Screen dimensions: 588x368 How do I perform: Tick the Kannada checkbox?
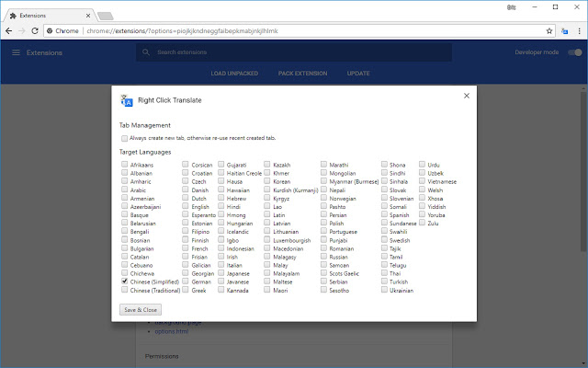(220, 290)
